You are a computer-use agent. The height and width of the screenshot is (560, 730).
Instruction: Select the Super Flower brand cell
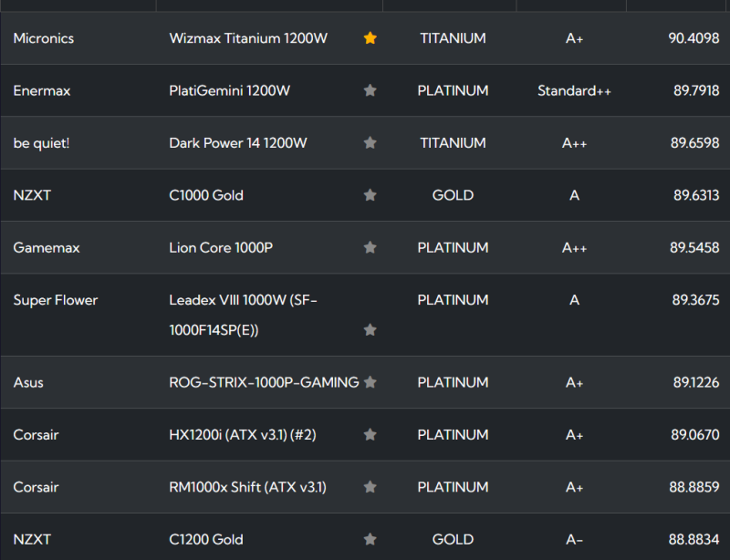56,300
